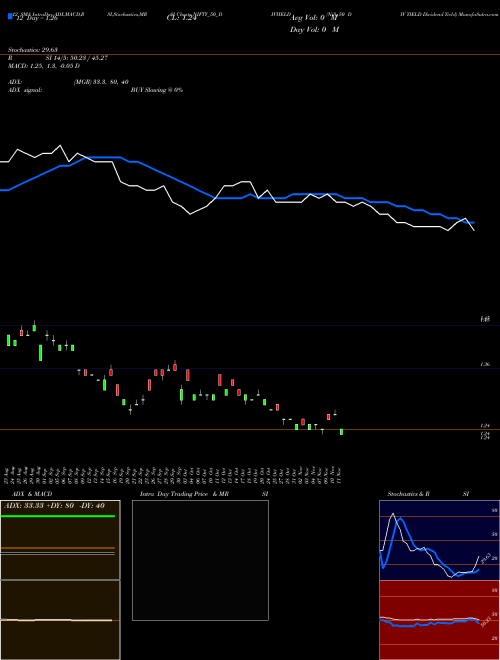Click the 1.26 price axis label

(485, 365)
